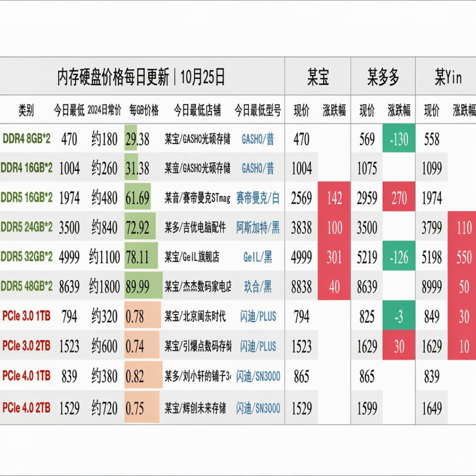Viewport: 476px width, 476px height.
Task: Click the shop '某音/赛帝曼克STmag'
Action: click(x=197, y=198)
